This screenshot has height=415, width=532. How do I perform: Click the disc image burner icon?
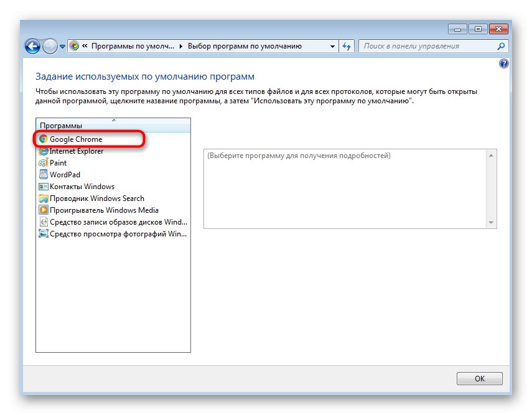(x=44, y=222)
